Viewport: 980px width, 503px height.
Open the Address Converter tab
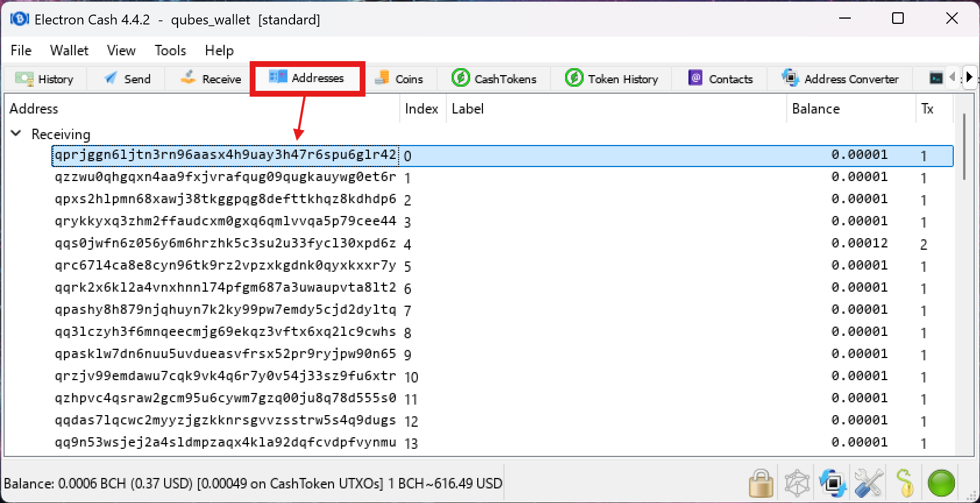[x=840, y=79]
